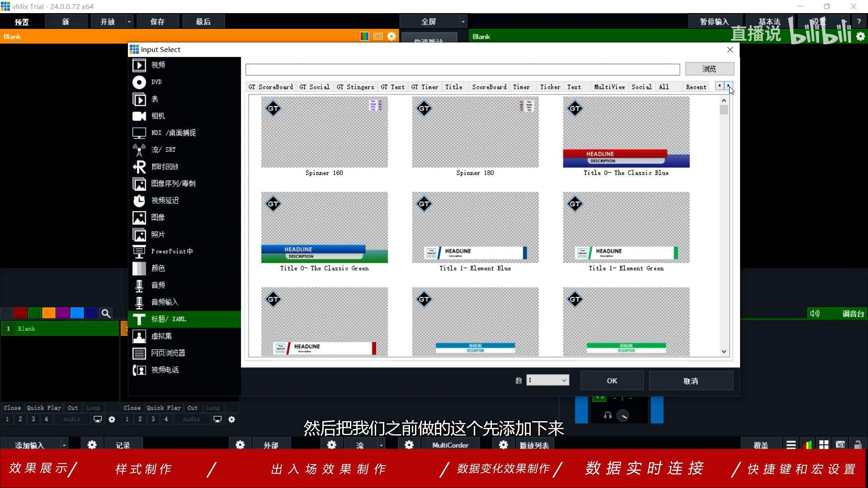
Task: Switch to the GT Stingers tab
Action: tap(355, 87)
